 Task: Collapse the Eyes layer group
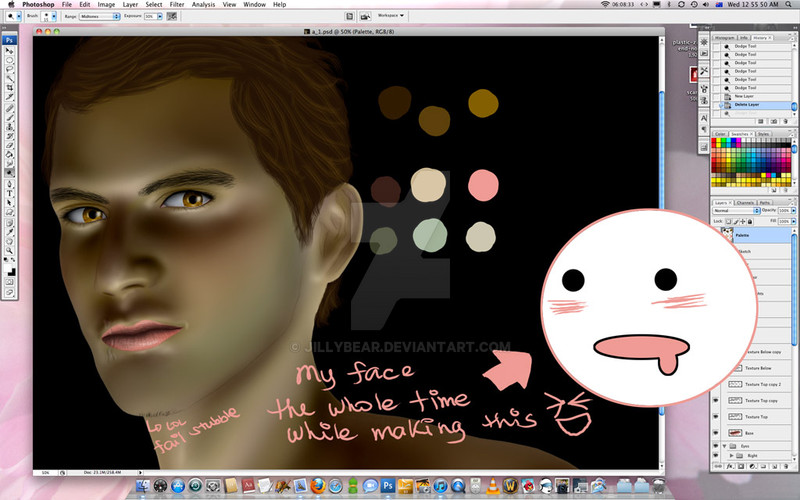[x=724, y=446]
